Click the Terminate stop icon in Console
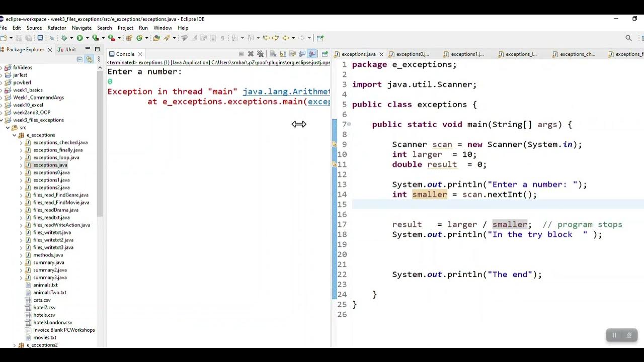The image size is (644, 362). click(x=241, y=54)
